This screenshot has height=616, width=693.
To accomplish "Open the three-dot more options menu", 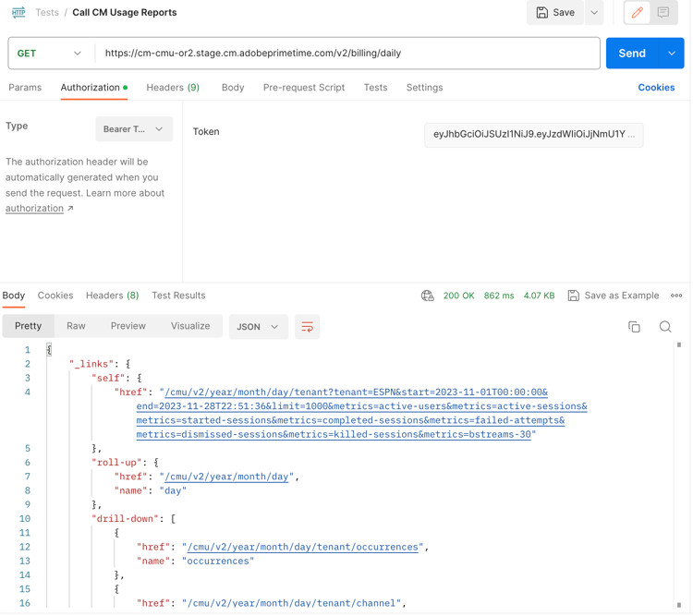I will click(x=676, y=296).
